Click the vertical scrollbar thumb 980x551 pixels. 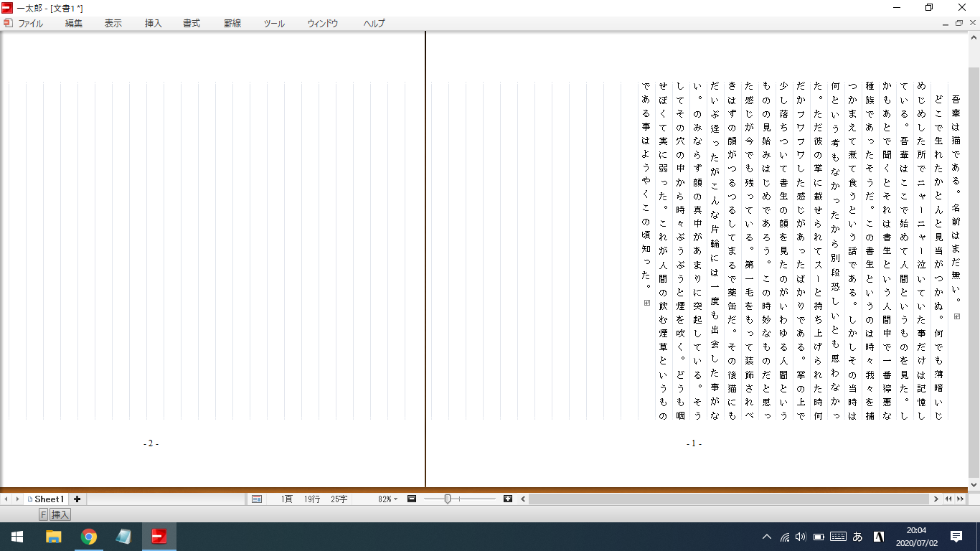974,273
